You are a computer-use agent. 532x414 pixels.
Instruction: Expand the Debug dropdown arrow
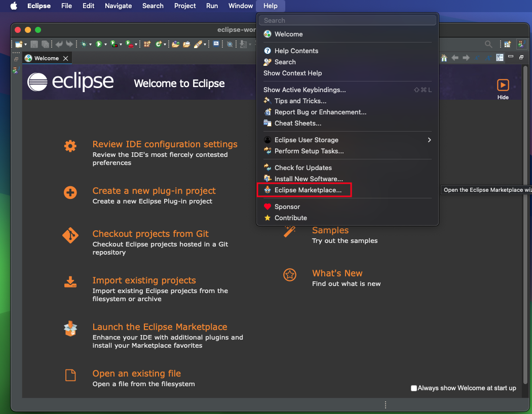(90, 45)
